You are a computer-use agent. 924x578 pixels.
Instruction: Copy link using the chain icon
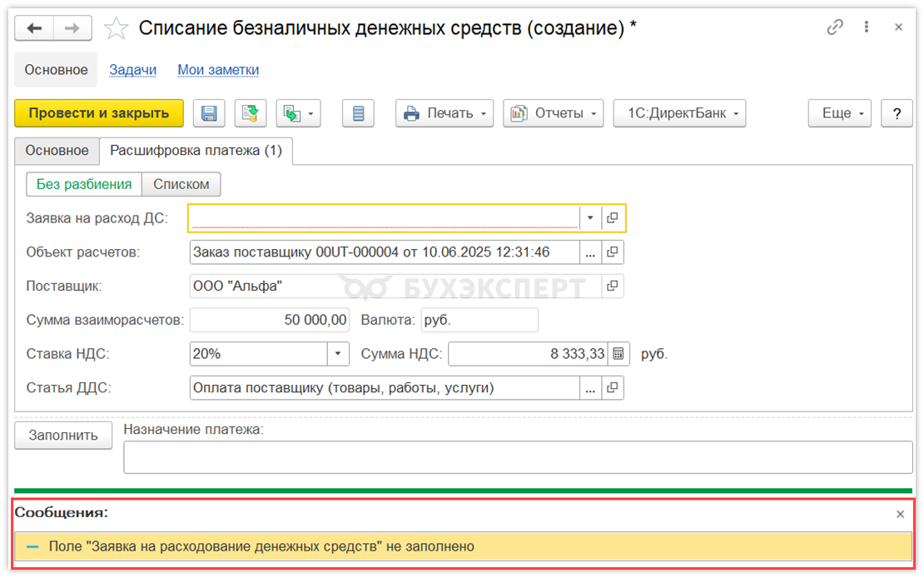point(835,27)
